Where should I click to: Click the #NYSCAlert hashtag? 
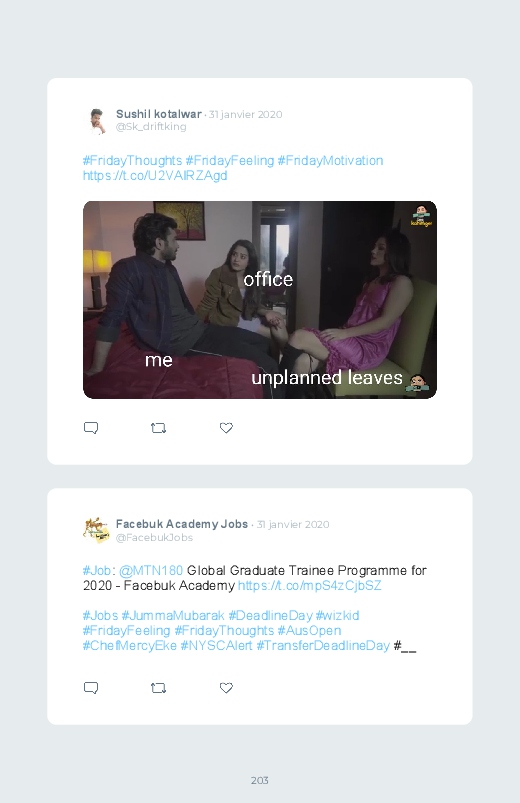click(x=216, y=645)
